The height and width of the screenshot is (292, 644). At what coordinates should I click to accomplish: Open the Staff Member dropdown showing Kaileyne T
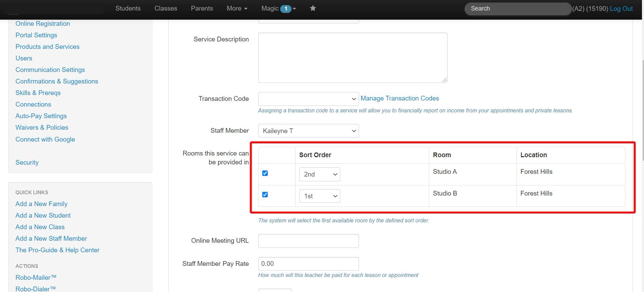click(308, 131)
